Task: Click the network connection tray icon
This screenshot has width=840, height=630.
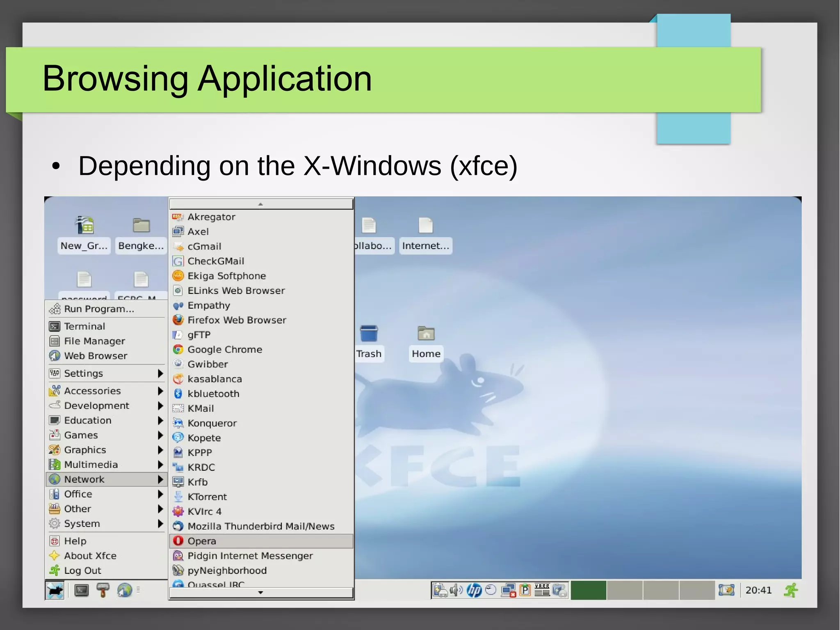Action: tap(508, 591)
